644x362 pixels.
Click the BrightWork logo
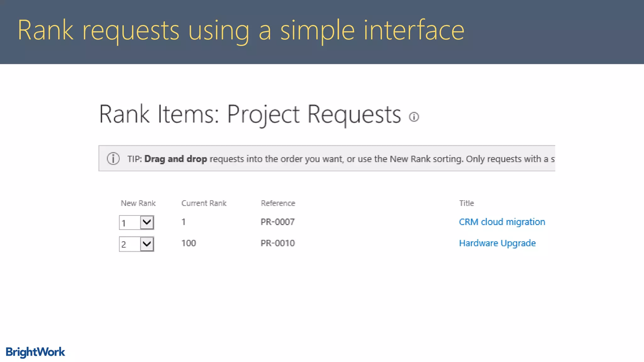(x=35, y=352)
